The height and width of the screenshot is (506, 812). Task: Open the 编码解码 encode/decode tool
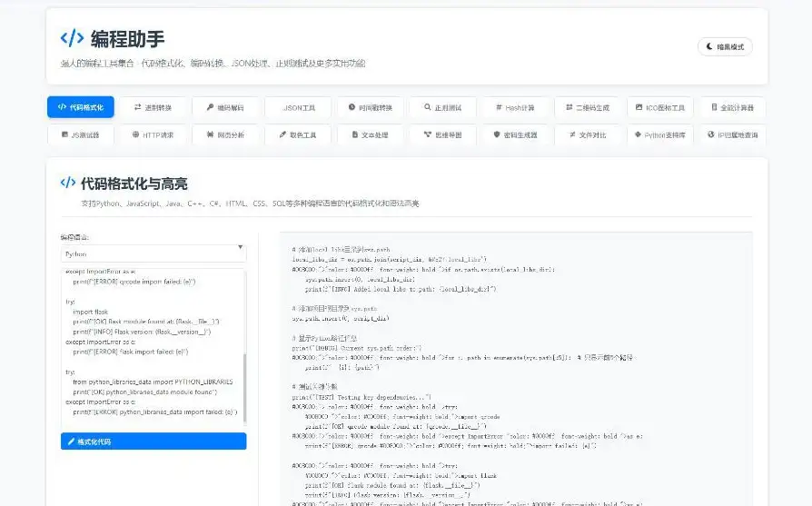[x=225, y=107]
